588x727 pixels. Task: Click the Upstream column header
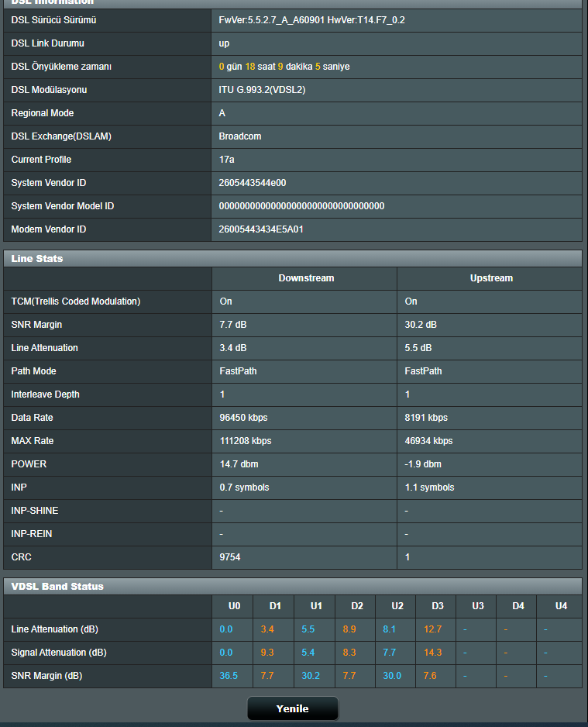tap(491, 278)
